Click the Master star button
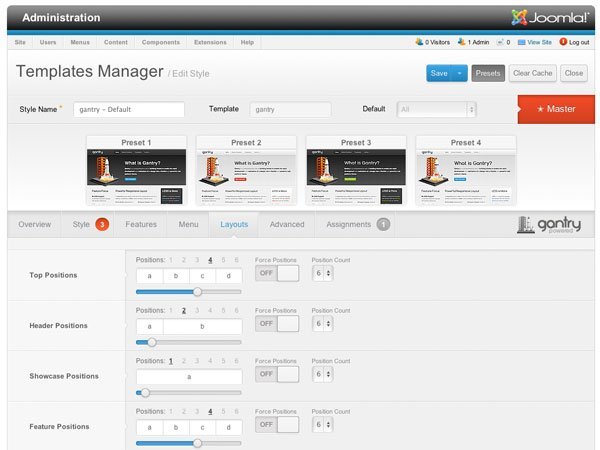 click(556, 109)
